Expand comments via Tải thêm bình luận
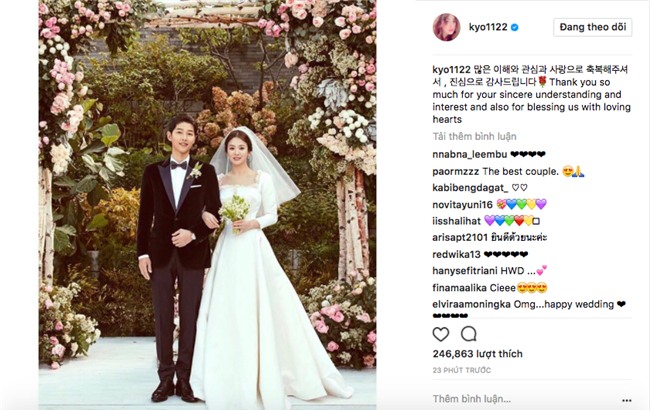This screenshot has width=650, height=410. (475, 136)
